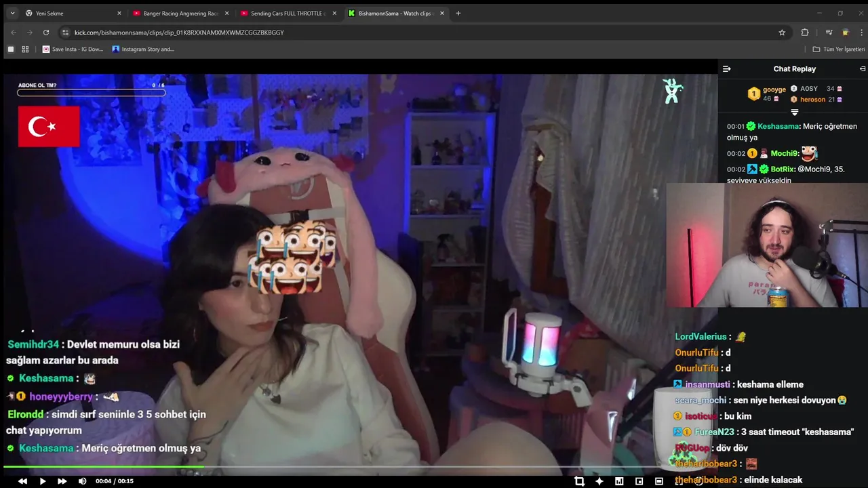This screenshot has height=488, width=868.
Task: Click the insanmusti keshama elleme message
Action: pos(738,384)
